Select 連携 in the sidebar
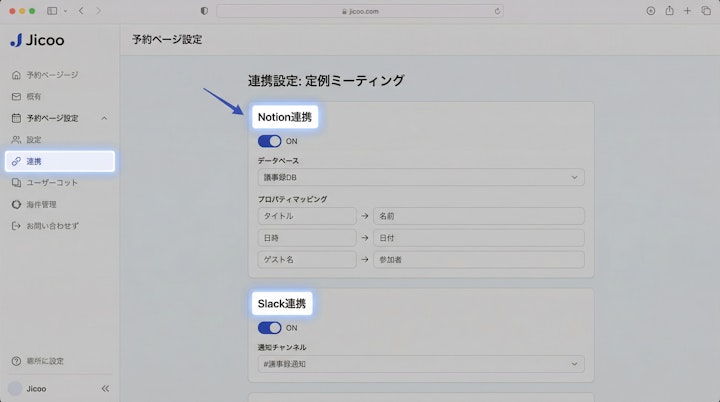The image size is (720, 402). tap(60, 161)
